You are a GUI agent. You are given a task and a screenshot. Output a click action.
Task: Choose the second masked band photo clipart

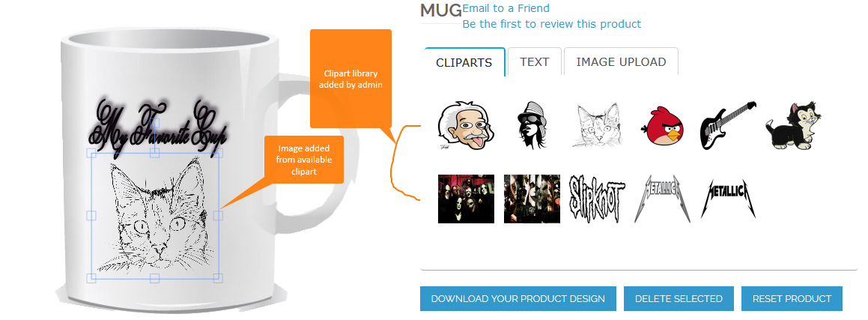point(532,199)
